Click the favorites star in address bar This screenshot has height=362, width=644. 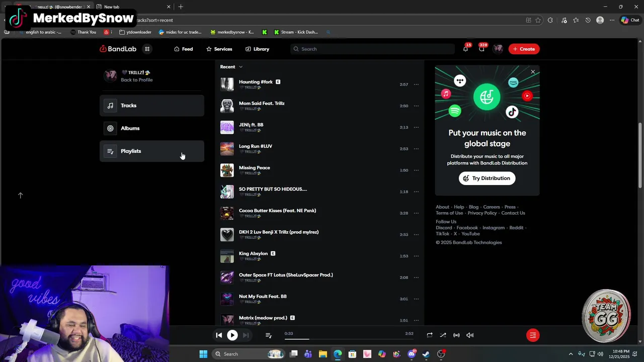pyautogui.click(x=538, y=20)
